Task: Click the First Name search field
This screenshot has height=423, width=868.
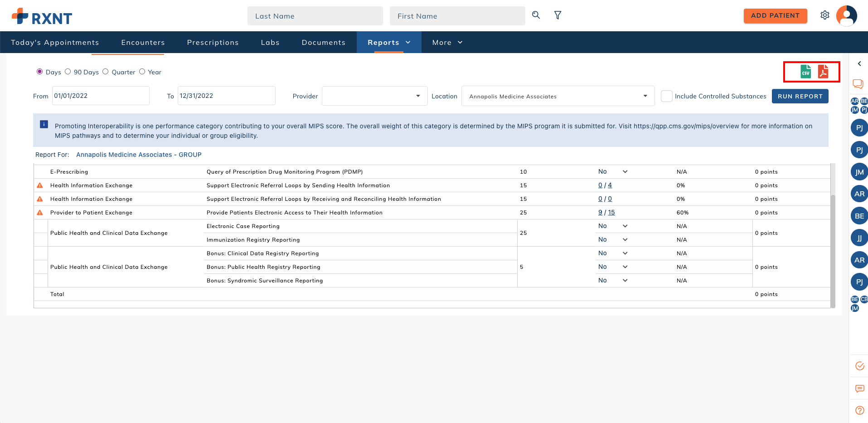Action: (x=457, y=16)
